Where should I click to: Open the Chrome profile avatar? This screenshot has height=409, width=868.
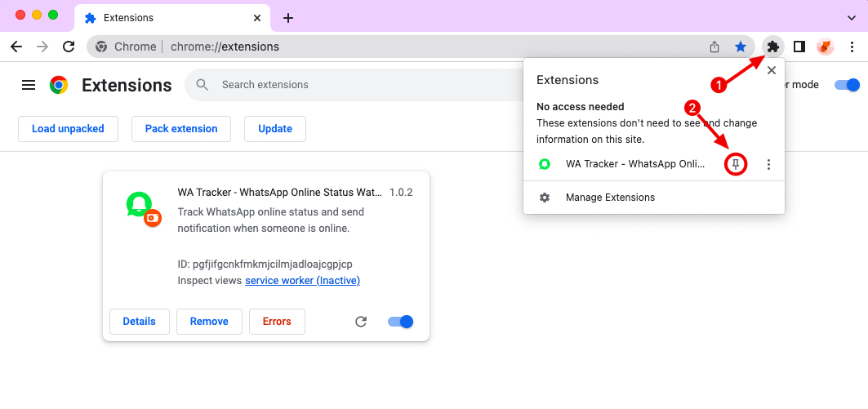tap(826, 47)
